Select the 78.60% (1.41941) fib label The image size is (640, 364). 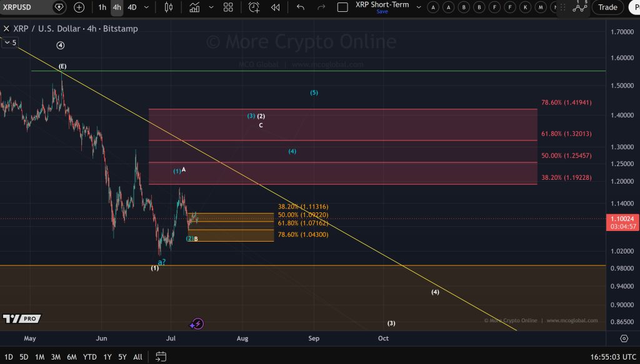[x=566, y=102]
